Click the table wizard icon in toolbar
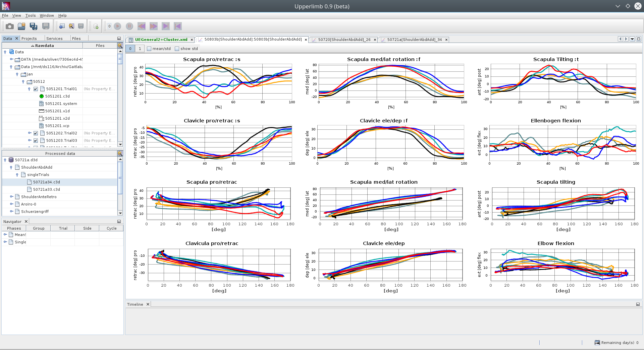 point(71,26)
